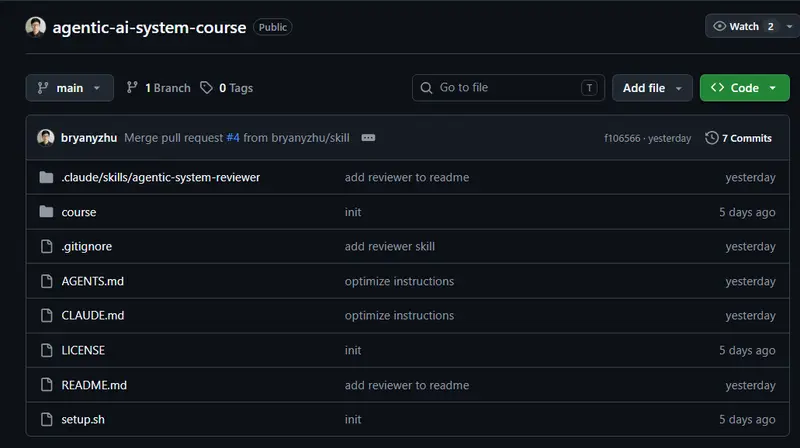The image size is (800, 448).
Task: Open the CLAUDE.md file
Action: click(93, 315)
